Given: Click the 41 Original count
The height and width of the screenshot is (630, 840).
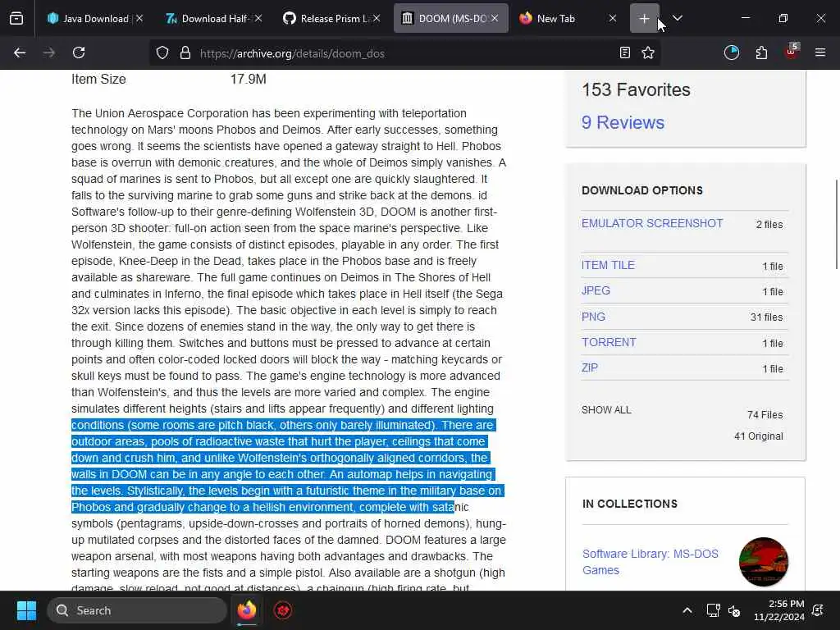Looking at the screenshot, I should (x=759, y=436).
